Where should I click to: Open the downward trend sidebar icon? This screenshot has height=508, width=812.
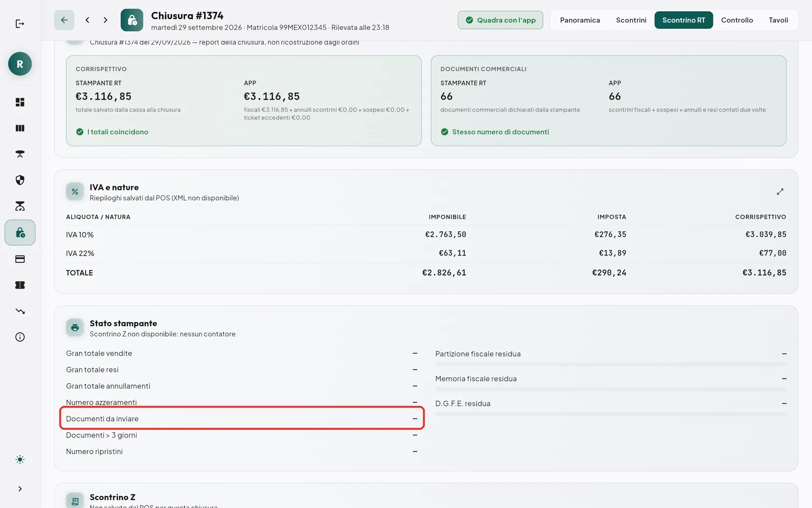(20, 311)
